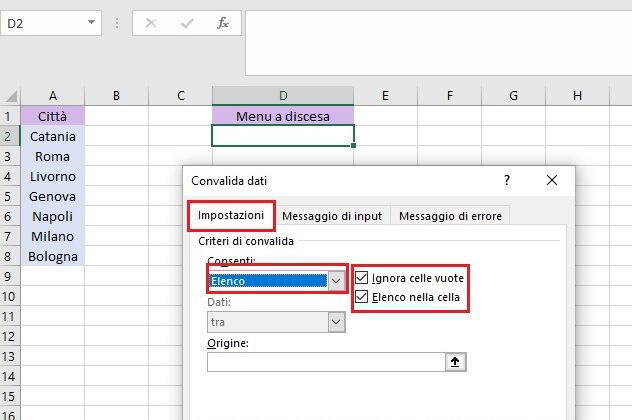Select row 1 header
The image size is (632, 420).
coord(10,116)
